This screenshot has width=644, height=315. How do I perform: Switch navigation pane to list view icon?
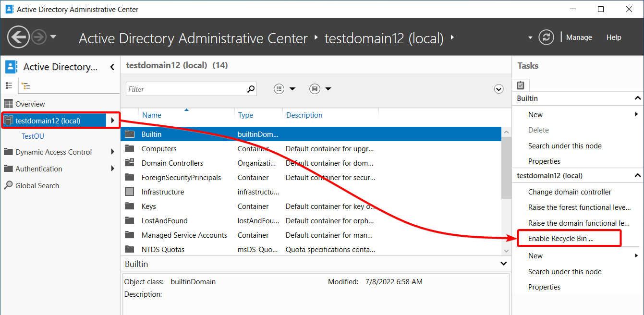9,85
